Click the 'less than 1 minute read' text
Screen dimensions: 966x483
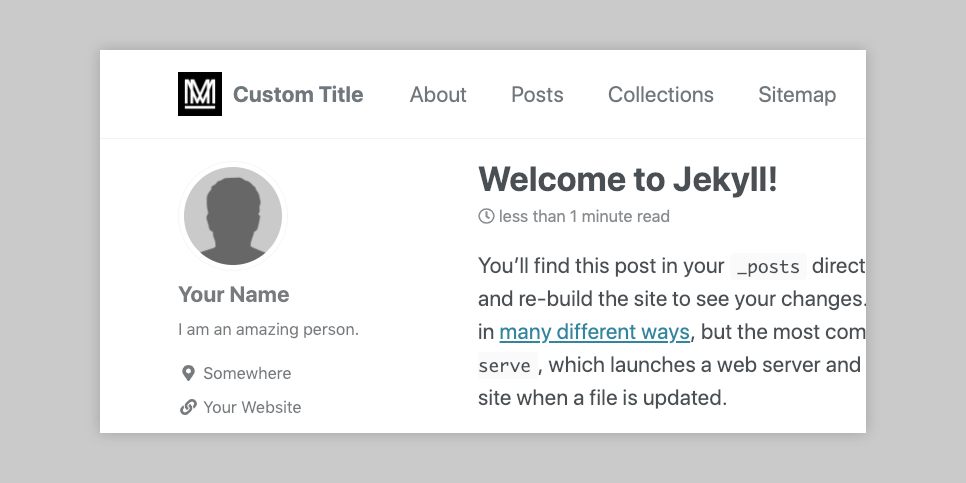(x=584, y=216)
